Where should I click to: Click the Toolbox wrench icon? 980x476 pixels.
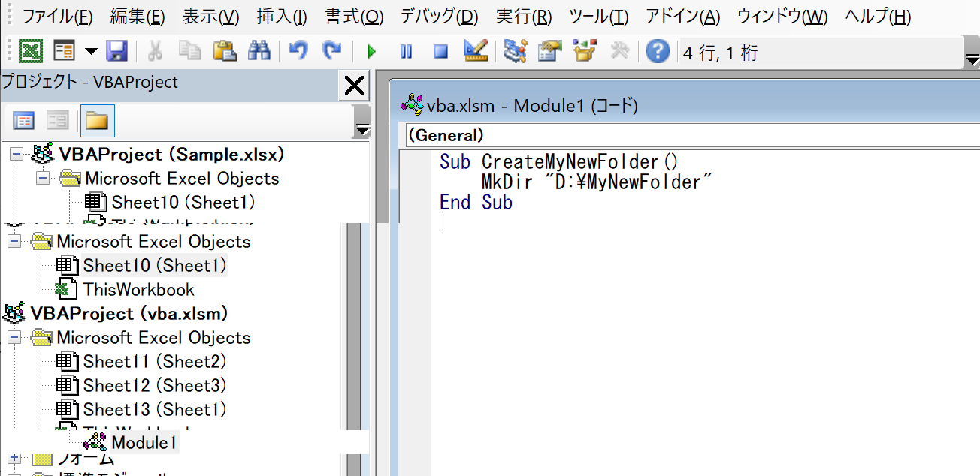click(x=620, y=51)
